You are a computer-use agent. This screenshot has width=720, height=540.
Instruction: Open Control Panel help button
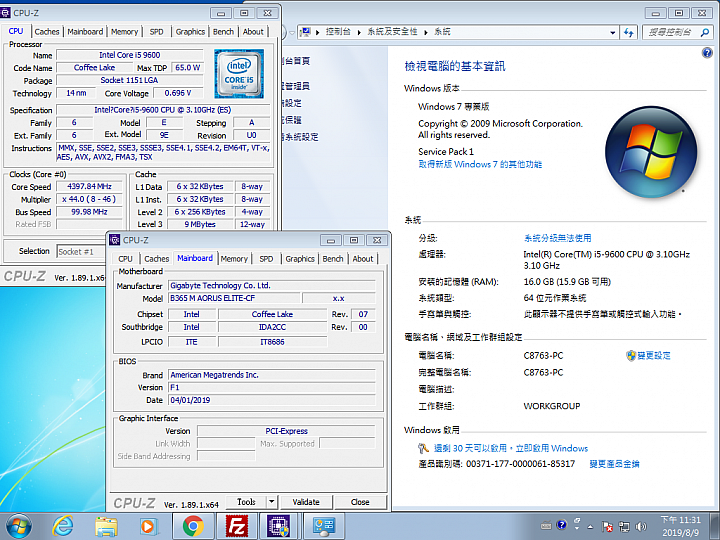click(707, 53)
